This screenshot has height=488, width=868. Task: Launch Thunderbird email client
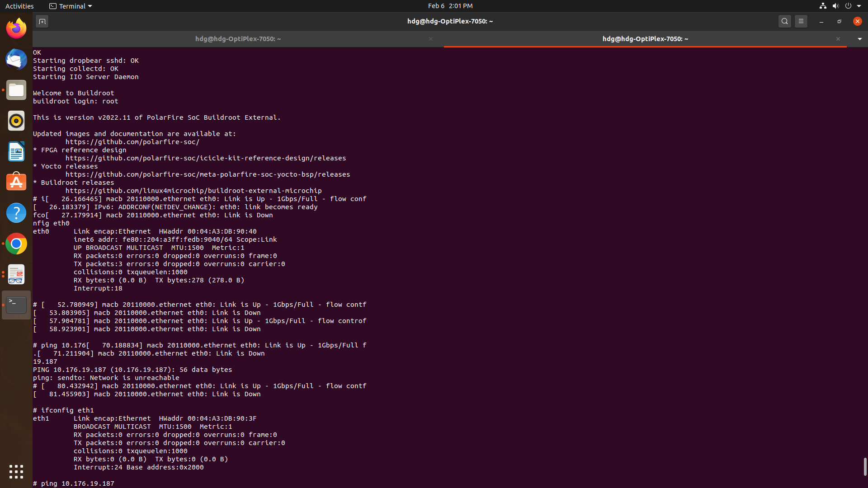click(x=16, y=59)
